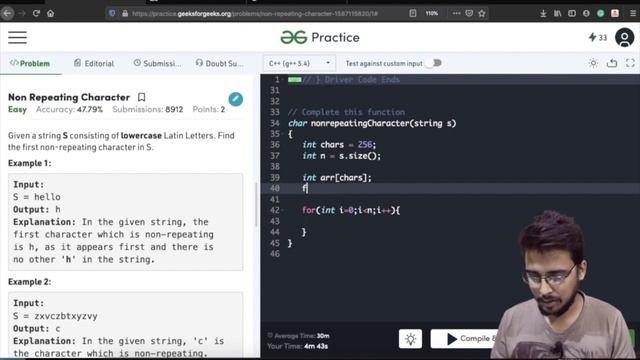Click the Accuracy: 47.79% stat
The height and width of the screenshot is (360, 640).
[69, 109]
